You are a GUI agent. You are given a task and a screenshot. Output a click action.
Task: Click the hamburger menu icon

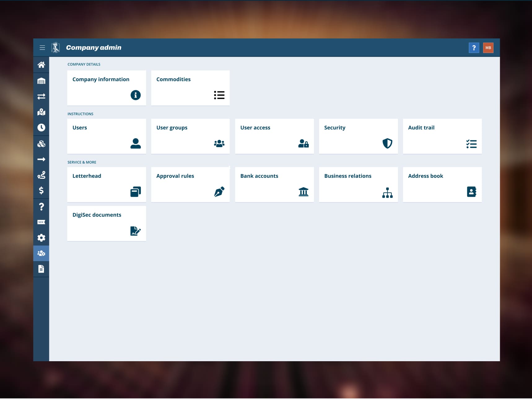click(42, 48)
